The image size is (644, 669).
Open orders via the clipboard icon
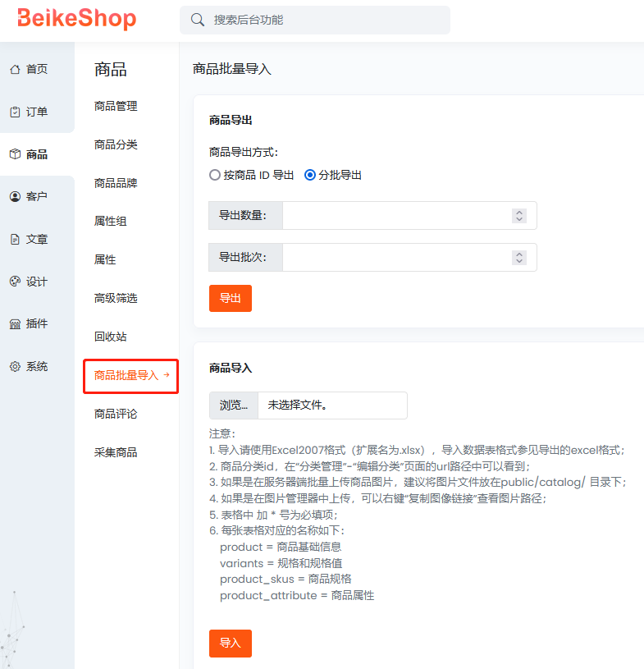[15, 112]
